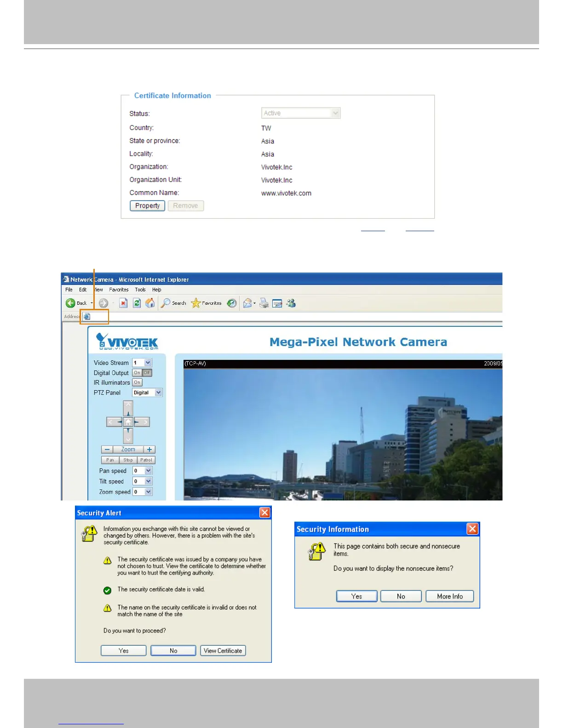Open the certificate Status dropdown
563x728 pixels.
(x=301, y=113)
